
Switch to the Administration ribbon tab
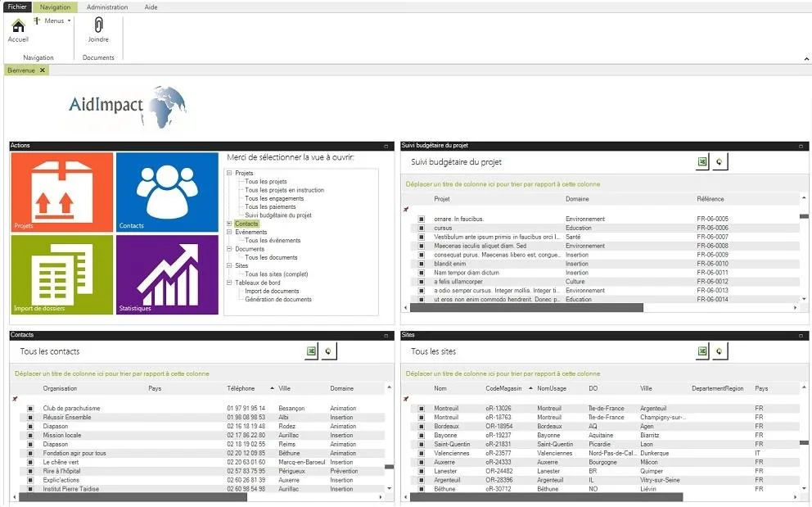point(107,7)
